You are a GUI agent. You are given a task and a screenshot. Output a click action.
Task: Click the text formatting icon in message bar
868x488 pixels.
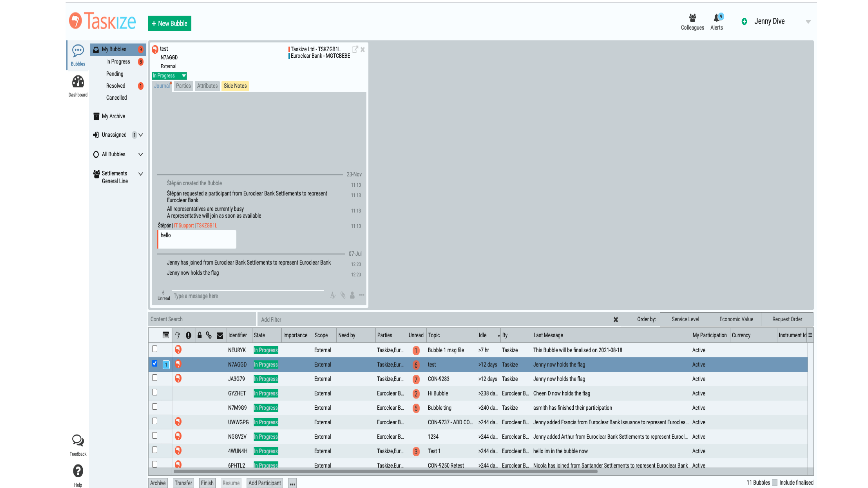tap(333, 295)
